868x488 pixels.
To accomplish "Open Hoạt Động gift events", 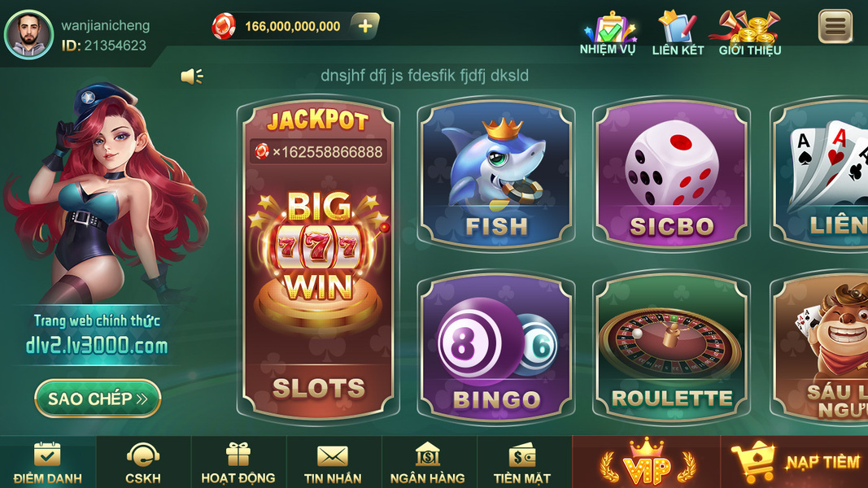I will coord(238,463).
